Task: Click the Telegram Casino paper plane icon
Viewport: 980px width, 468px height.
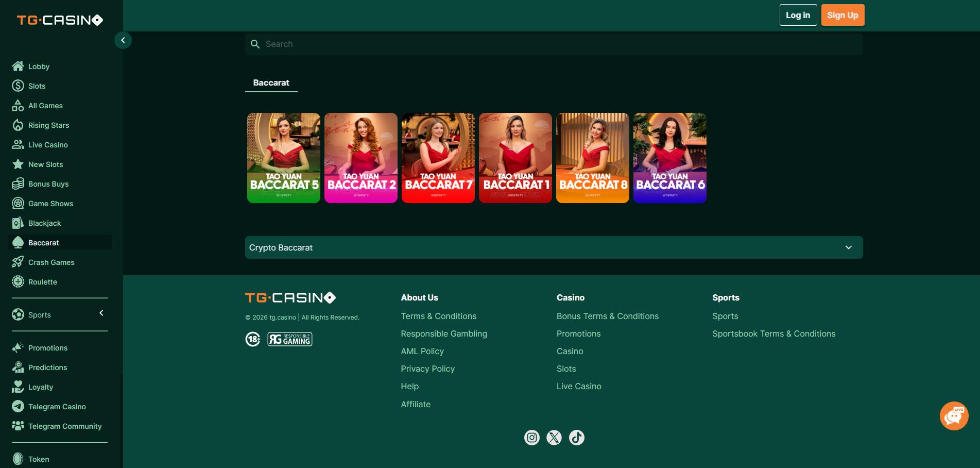Action: pos(18,406)
